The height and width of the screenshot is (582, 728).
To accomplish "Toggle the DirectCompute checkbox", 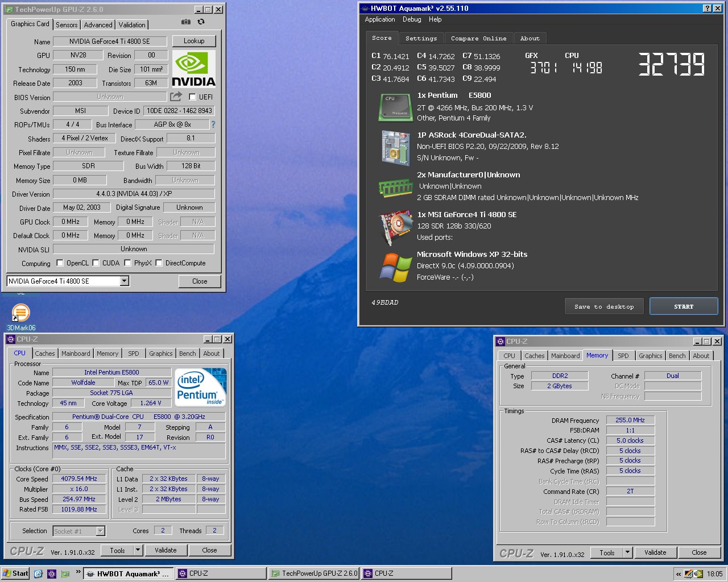I will [x=159, y=263].
